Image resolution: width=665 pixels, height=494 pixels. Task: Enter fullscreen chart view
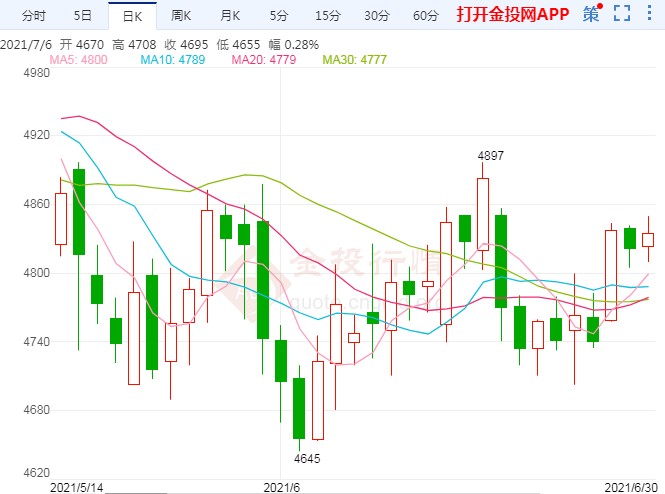tap(622, 14)
